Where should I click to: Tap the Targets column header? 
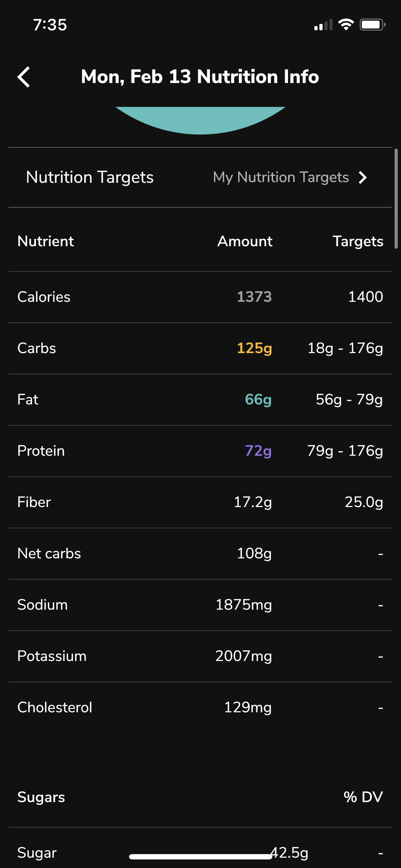(x=358, y=242)
